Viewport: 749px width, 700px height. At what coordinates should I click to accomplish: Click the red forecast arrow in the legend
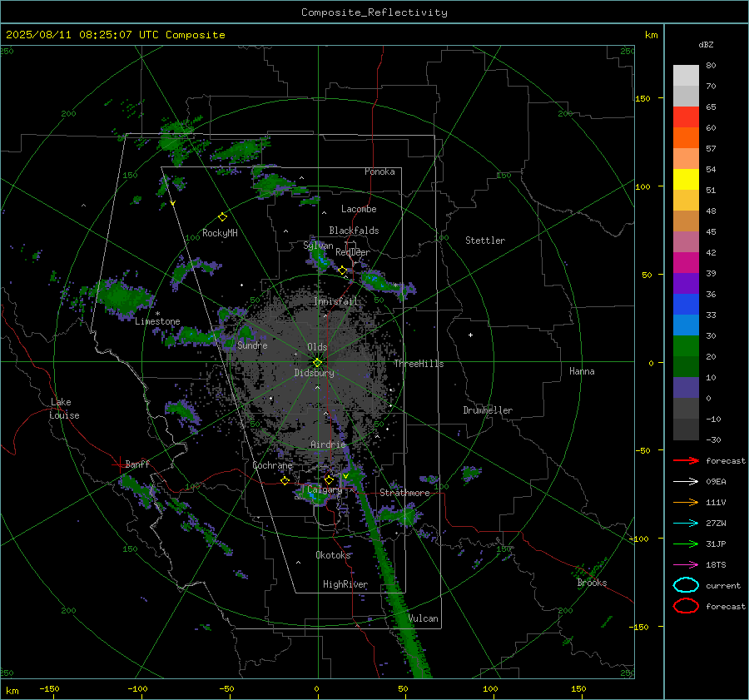click(x=686, y=460)
